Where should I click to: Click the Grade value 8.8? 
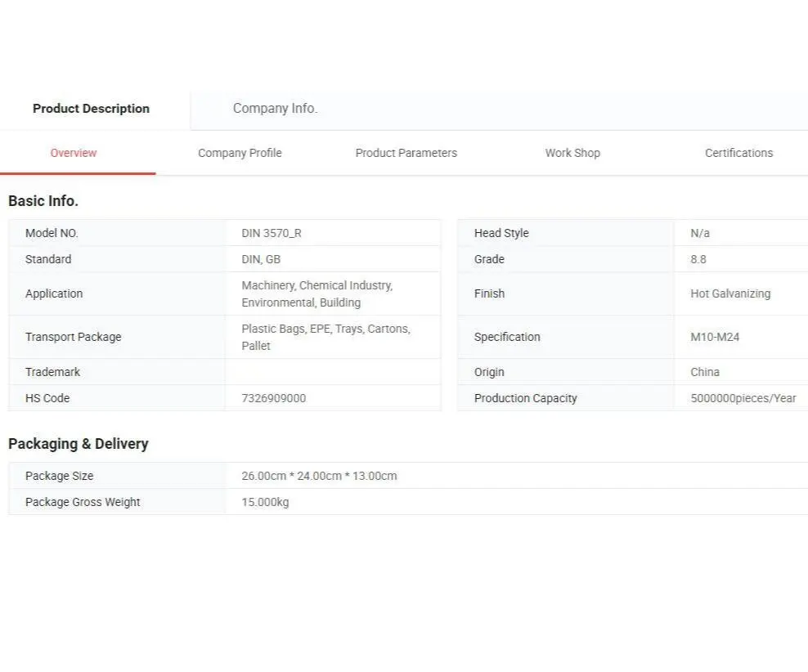pyautogui.click(x=698, y=259)
